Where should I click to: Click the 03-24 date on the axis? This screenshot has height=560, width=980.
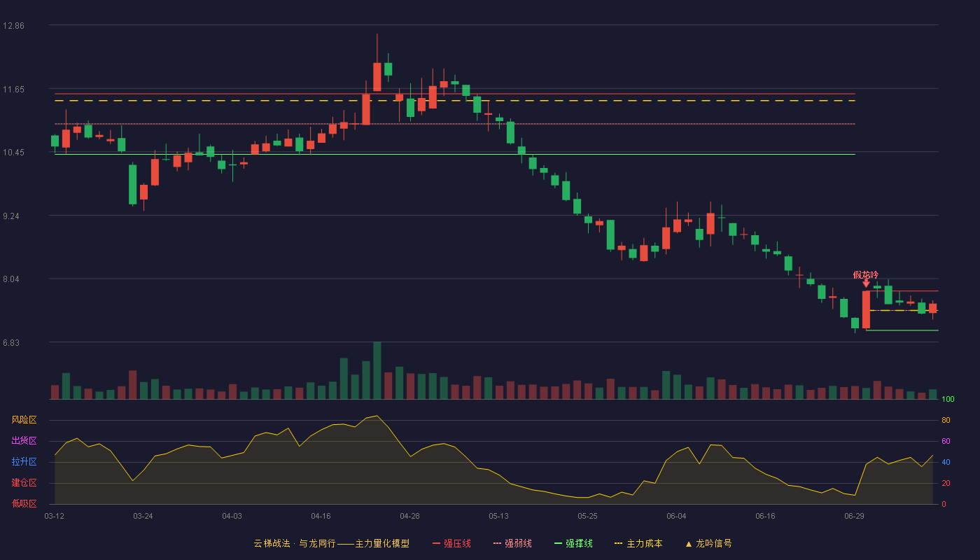click(143, 516)
